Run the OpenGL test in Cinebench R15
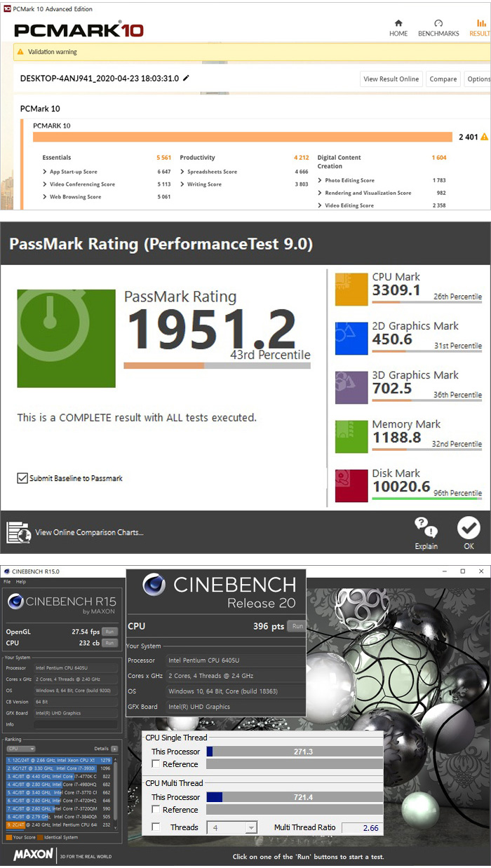 (x=109, y=632)
